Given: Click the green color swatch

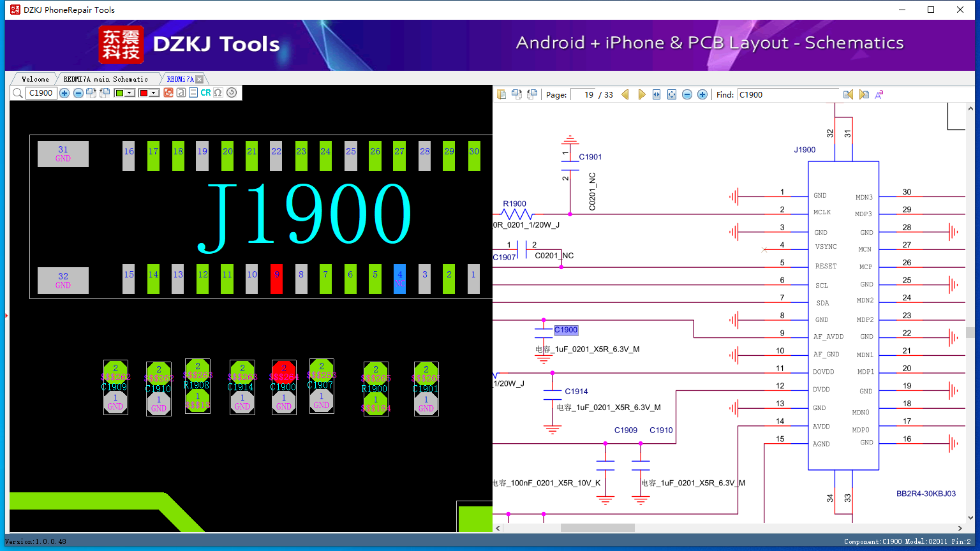Looking at the screenshot, I should tap(119, 93).
